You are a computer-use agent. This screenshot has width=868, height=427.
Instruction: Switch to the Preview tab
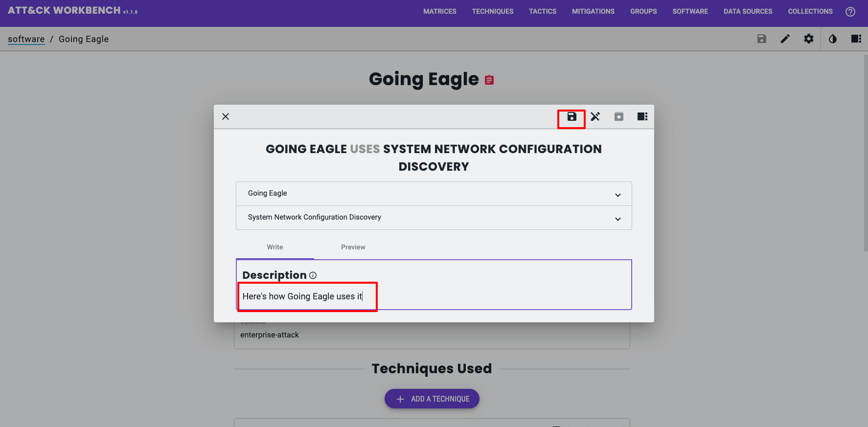click(353, 247)
